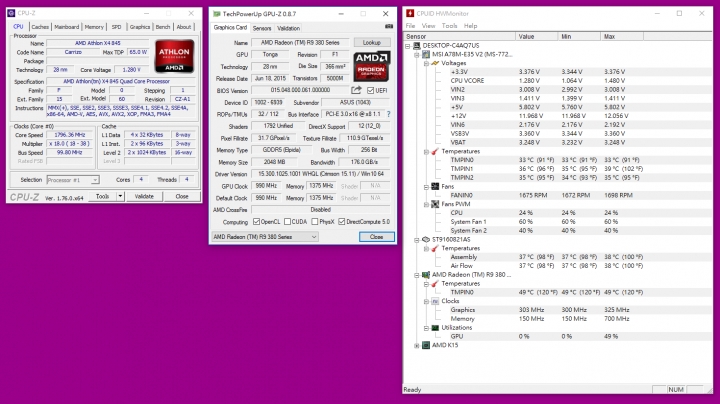Screen dimensions: 720x404
Task: Click the ST9160821AS hard drive icon
Action: (x=426, y=239)
